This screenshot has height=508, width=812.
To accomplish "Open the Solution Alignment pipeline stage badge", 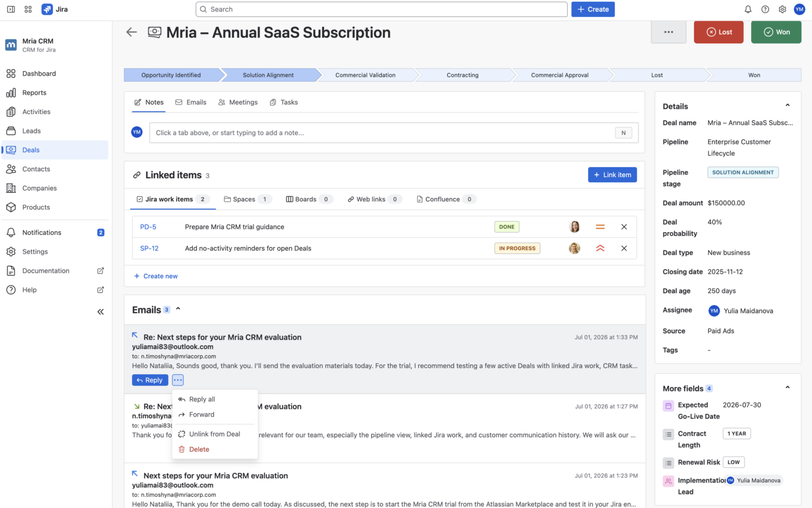I will [x=743, y=172].
